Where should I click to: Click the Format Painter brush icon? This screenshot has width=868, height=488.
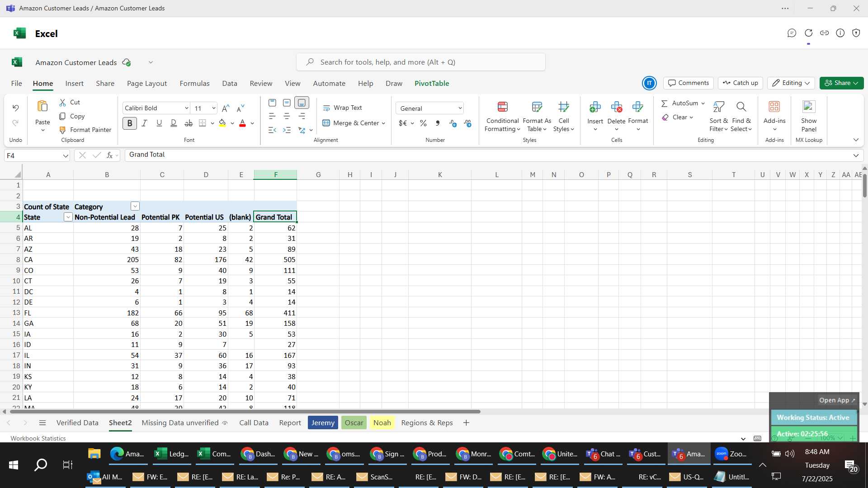[63, 130]
